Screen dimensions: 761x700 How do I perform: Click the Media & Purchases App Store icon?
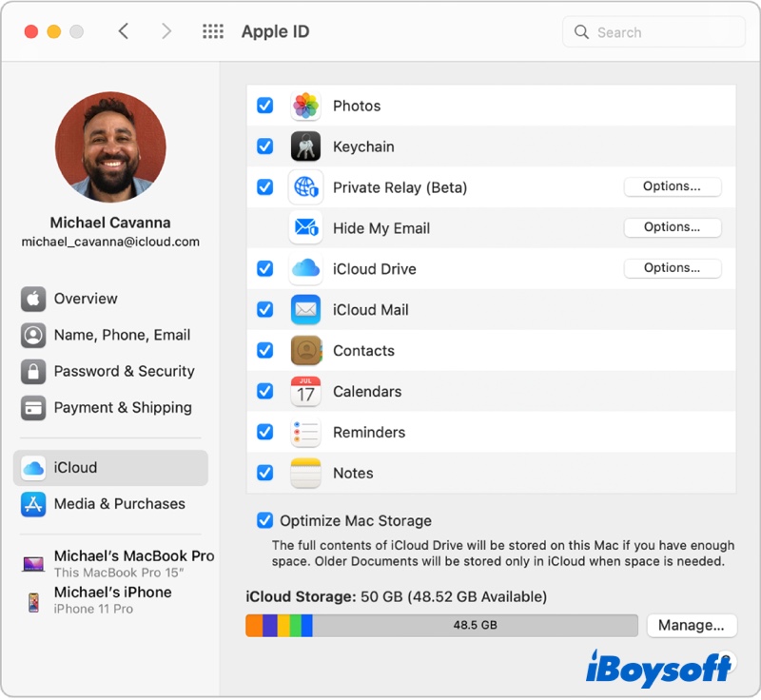[33, 504]
